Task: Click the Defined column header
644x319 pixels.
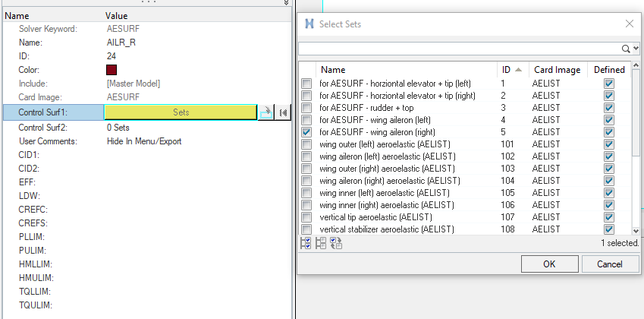Action: click(x=609, y=69)
